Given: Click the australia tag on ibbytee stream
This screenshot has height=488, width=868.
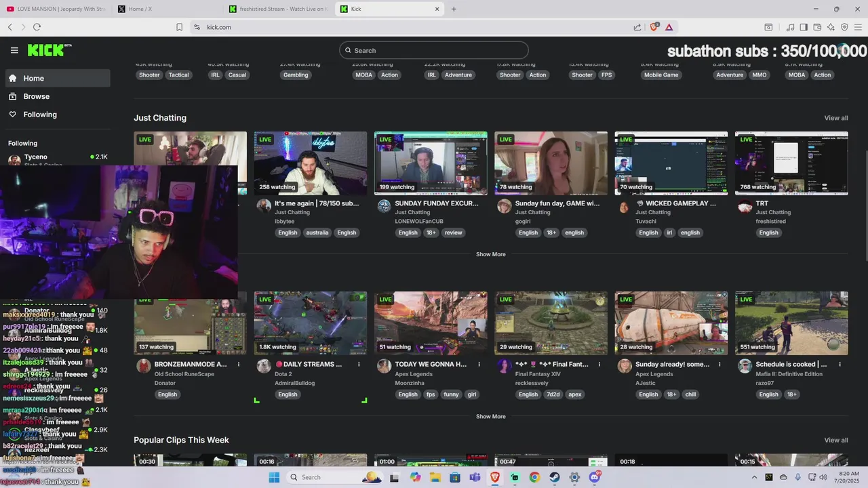Looking at the screenshot, I should [317, 232].
